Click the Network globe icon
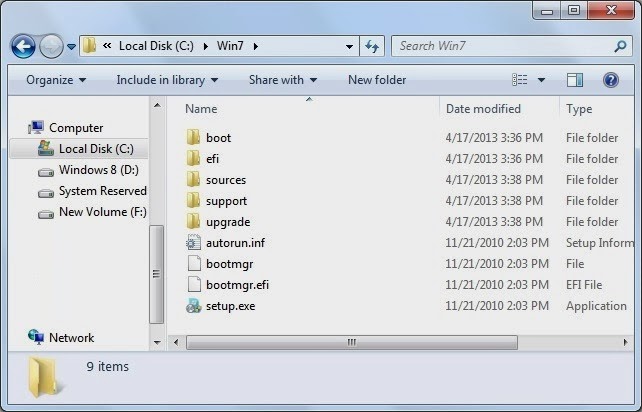Screen dimensions: 642x412 point(36,337)
